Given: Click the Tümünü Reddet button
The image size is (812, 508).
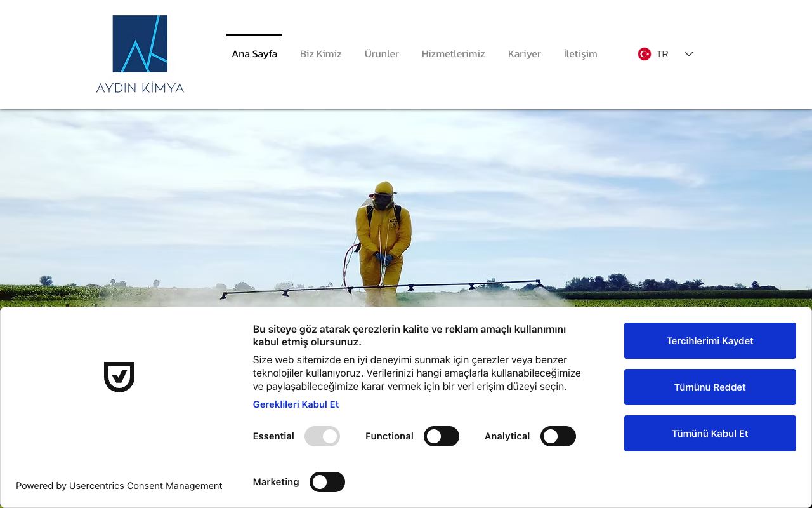Looking at the screenshot, I should click(x=710, y=387).
